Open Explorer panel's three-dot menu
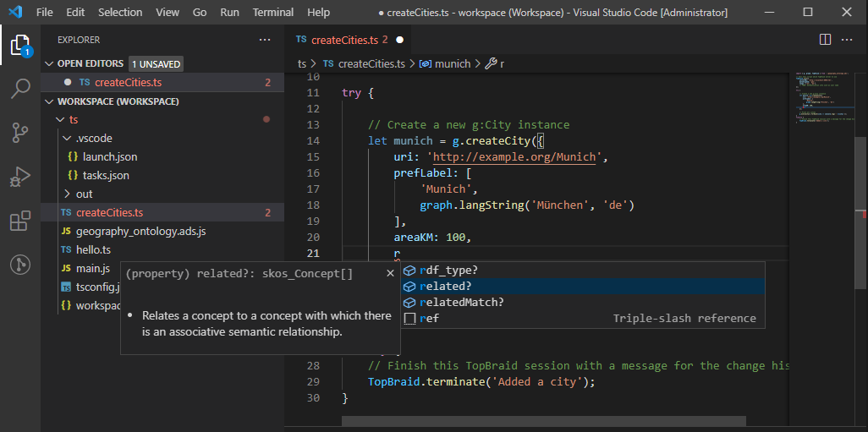The height and width of the screenshot is (432, 868). [265, 40]
